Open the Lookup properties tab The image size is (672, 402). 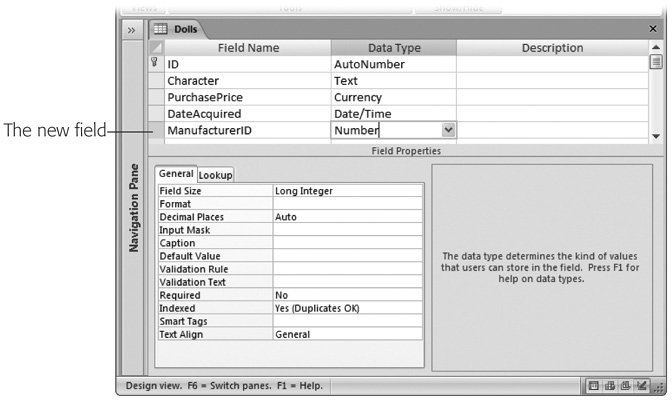point(216,175)
